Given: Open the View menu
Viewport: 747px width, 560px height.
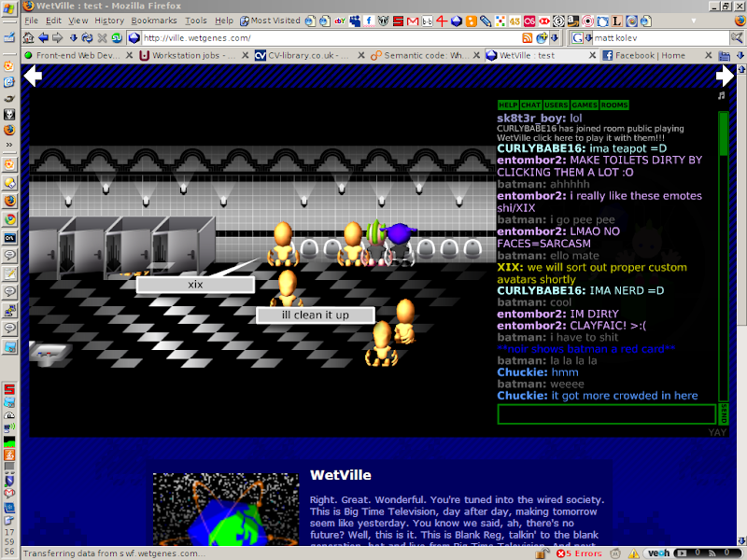Looking at the screenshot, I should click(78, 21).
